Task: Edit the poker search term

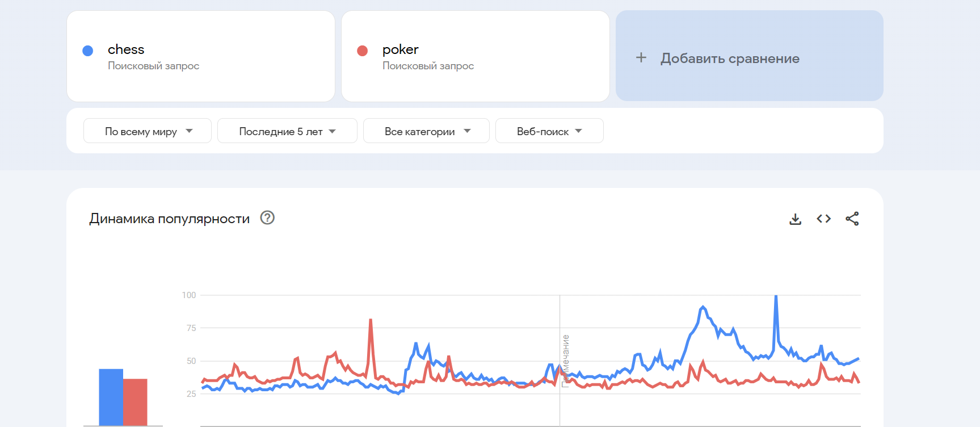Action: pos(401,50)
